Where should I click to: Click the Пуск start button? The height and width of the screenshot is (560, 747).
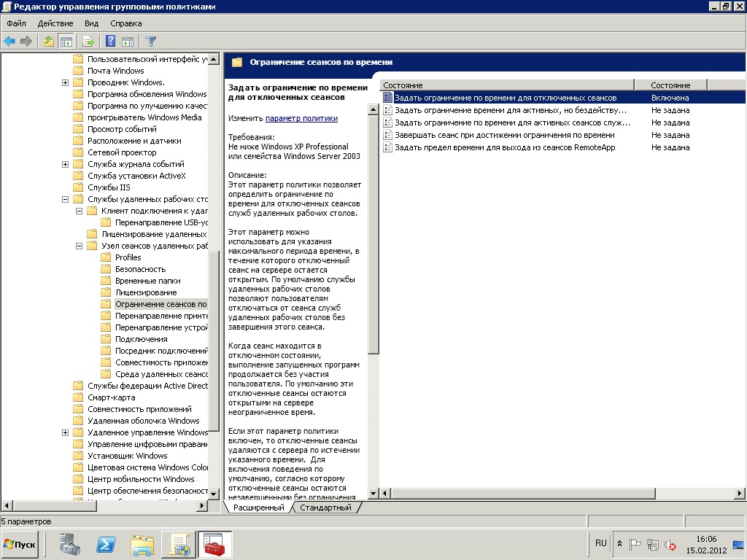(x=20, y=545)
